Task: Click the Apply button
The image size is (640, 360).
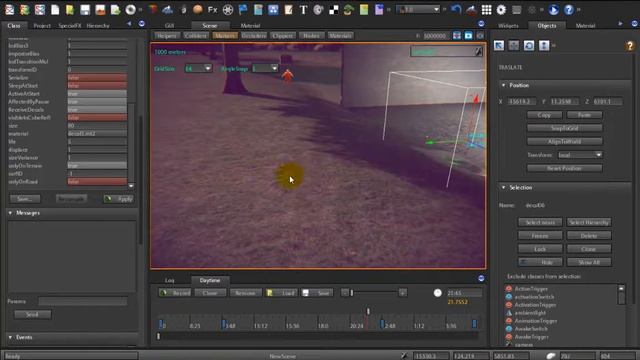Action: (118, 199)
